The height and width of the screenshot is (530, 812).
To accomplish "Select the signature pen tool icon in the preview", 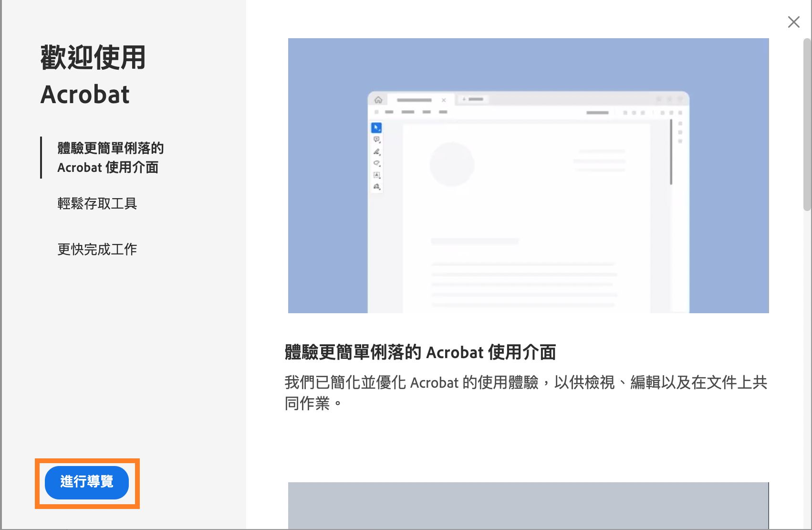I will pos(377,151).
